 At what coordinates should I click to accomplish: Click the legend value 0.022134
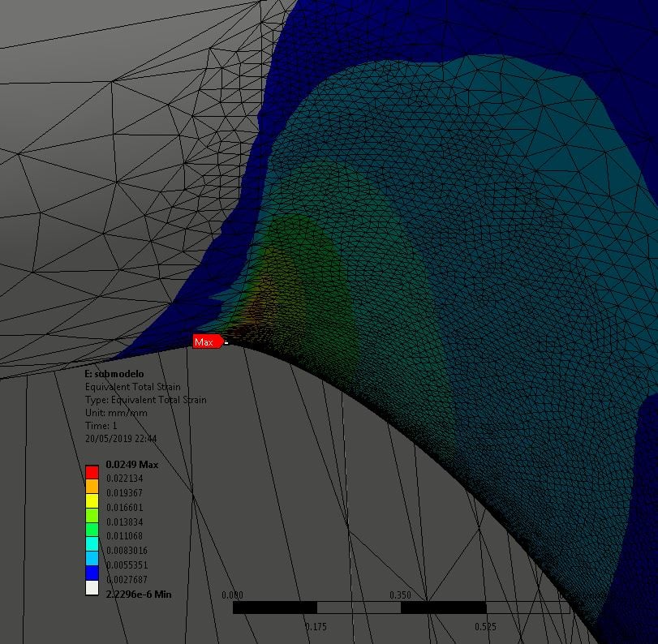pos(125,479)
